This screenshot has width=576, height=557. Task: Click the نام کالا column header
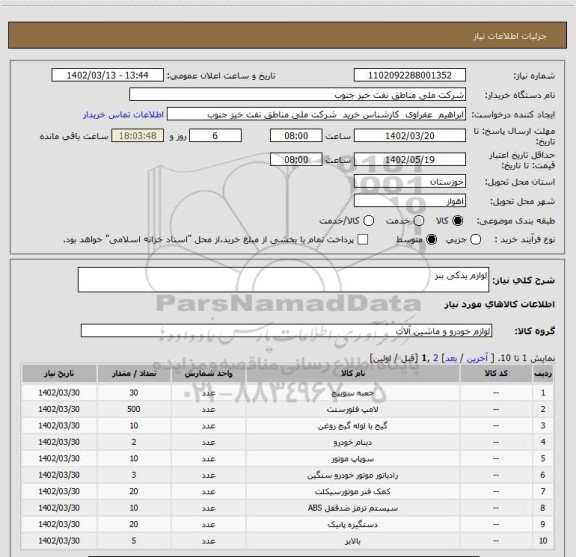[353, 374]
